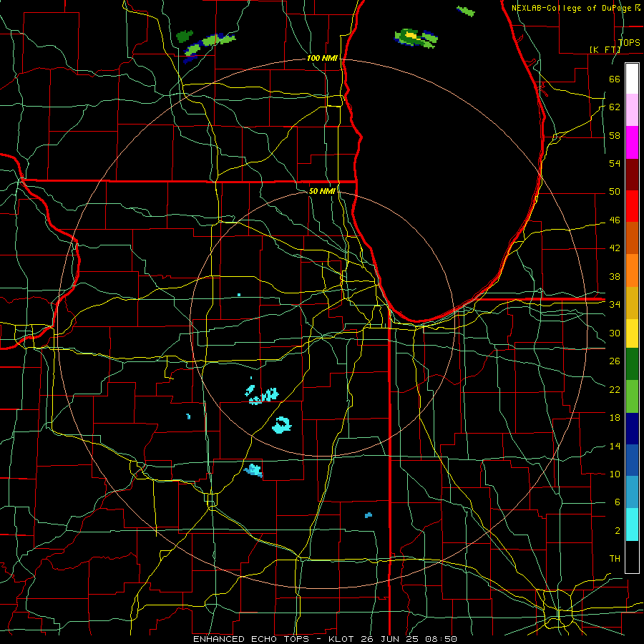This screenshot has width=644, height=644.
Task: Pick the navy legend color swatch
Action: [x=632, y=429]
